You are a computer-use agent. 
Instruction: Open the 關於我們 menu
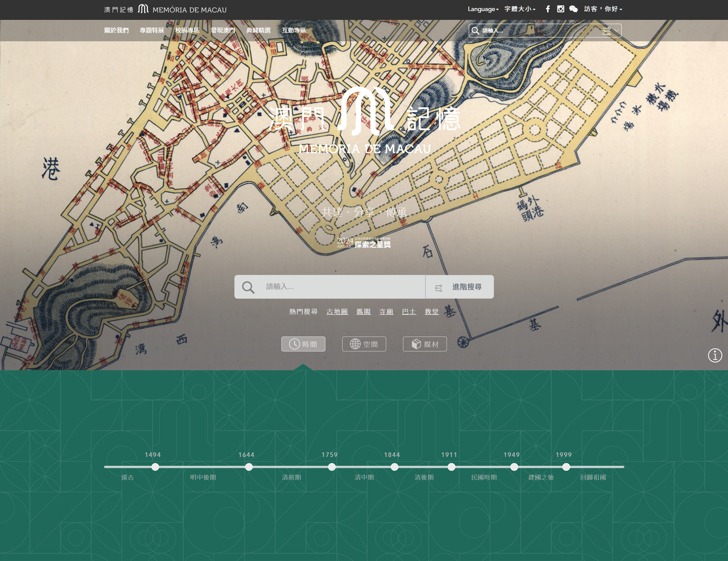tap(117, 31)
